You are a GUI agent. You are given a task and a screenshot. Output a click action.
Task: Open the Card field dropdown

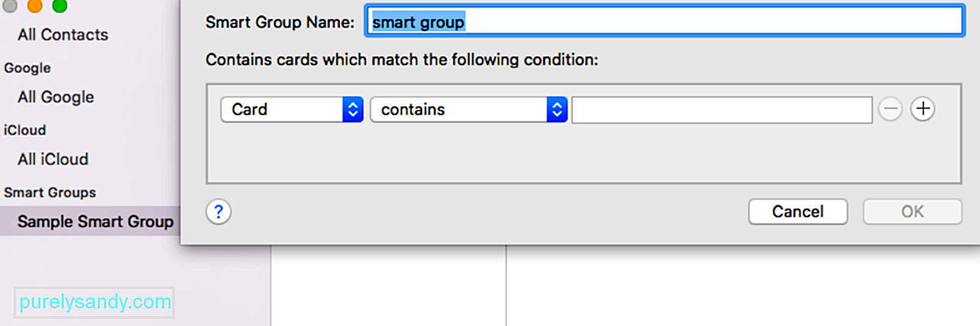point(292,110)
